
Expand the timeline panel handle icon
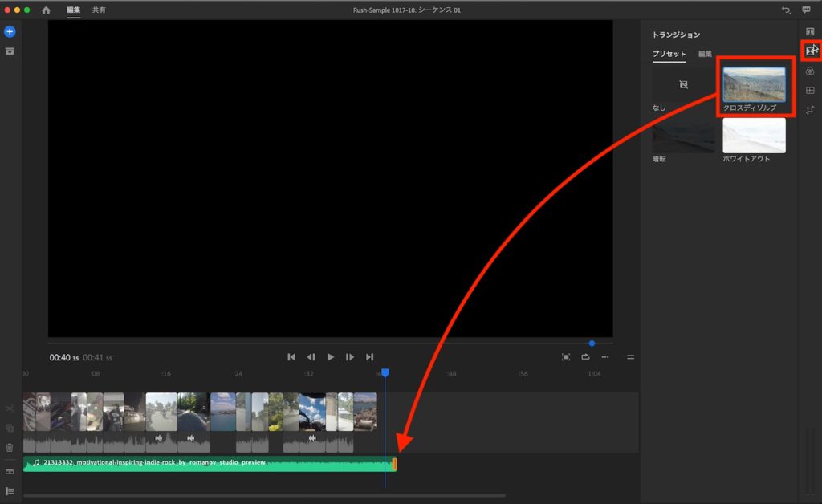tap(630, 357)
